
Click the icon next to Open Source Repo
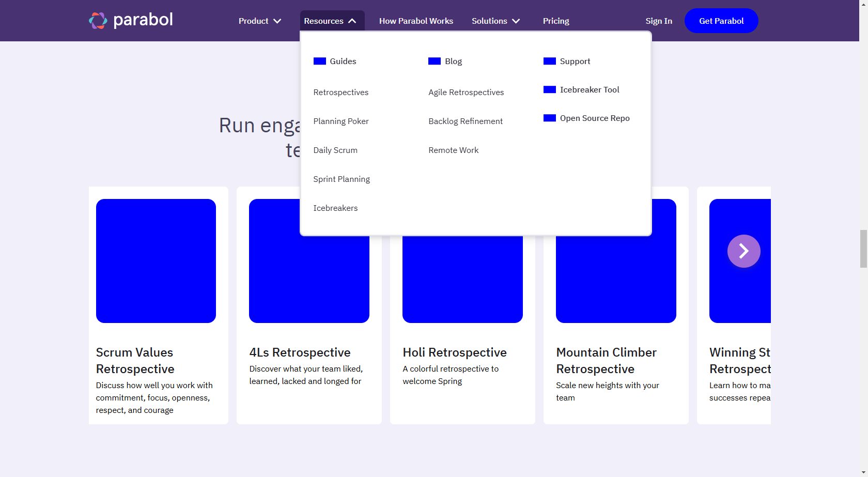[549, 118]
